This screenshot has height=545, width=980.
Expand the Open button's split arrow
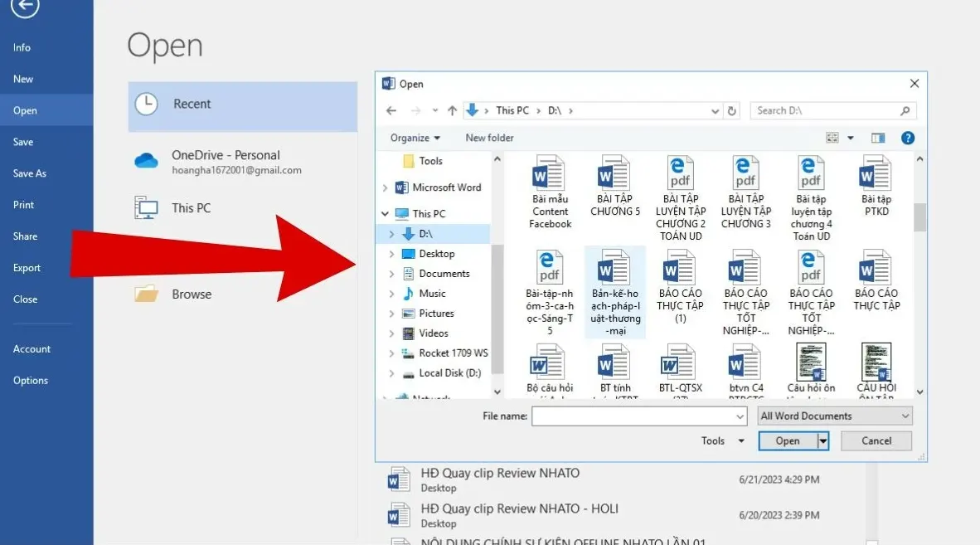coord(823,440)
